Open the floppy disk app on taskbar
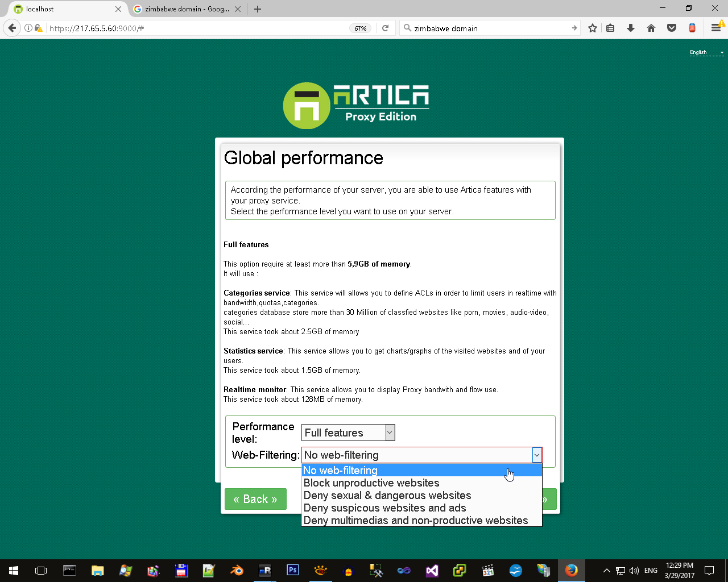 tap(181, 570)
